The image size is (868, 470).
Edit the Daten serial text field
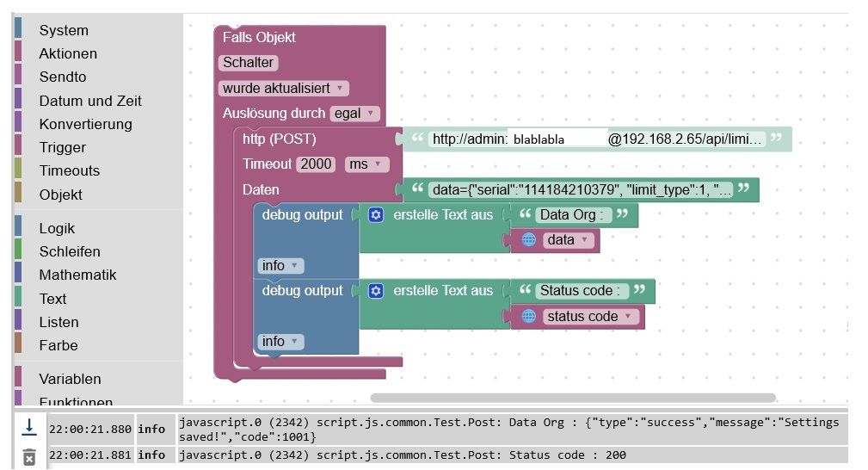tap(580, 190)
